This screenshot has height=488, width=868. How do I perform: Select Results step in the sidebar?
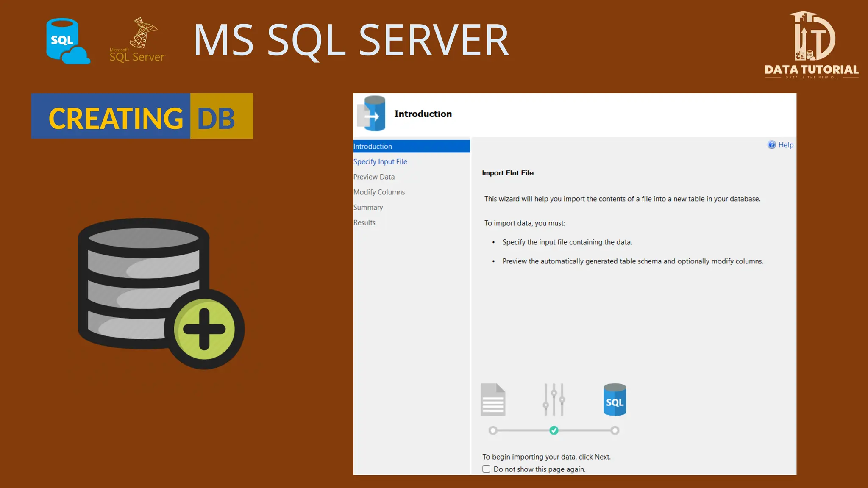click(364, 222)
